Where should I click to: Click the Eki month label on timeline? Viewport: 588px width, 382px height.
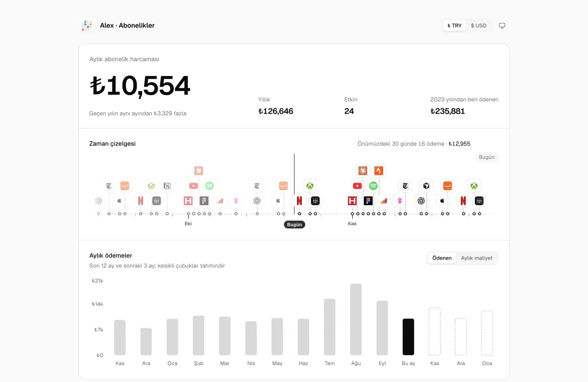[x=188, y=224]
